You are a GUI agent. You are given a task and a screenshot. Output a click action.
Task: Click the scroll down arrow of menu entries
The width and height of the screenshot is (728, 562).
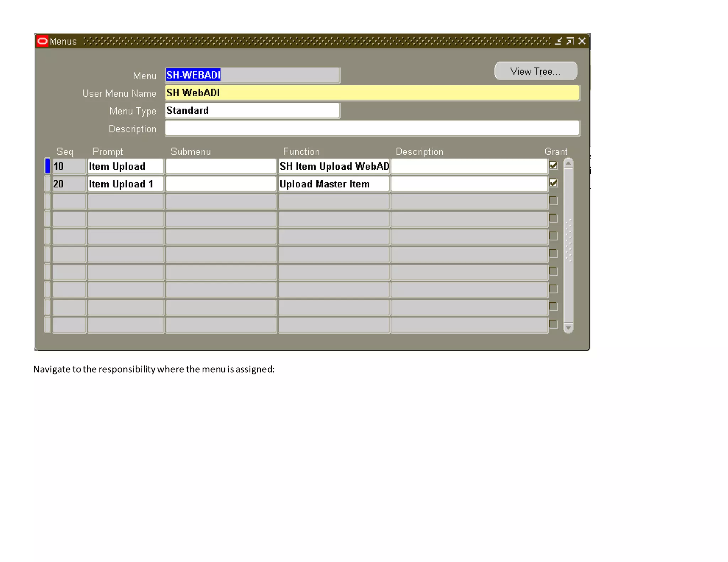coord(568,328)
